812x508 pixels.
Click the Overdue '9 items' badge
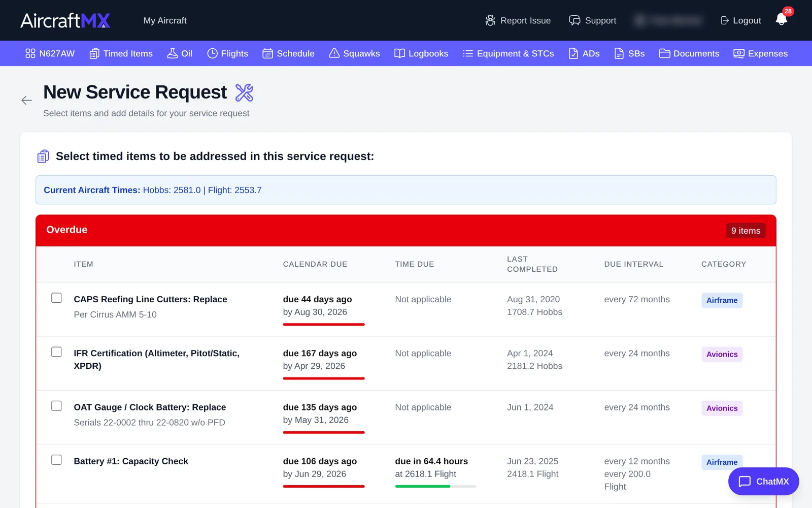(746, 231)
